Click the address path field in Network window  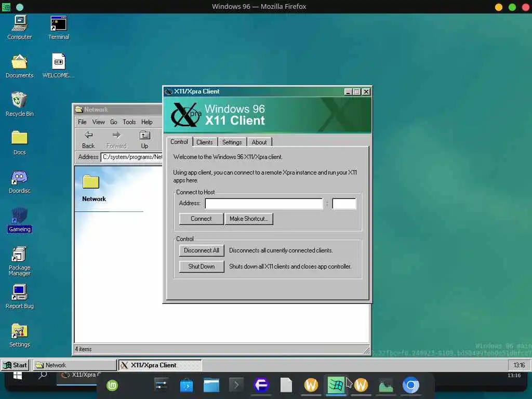132,157
